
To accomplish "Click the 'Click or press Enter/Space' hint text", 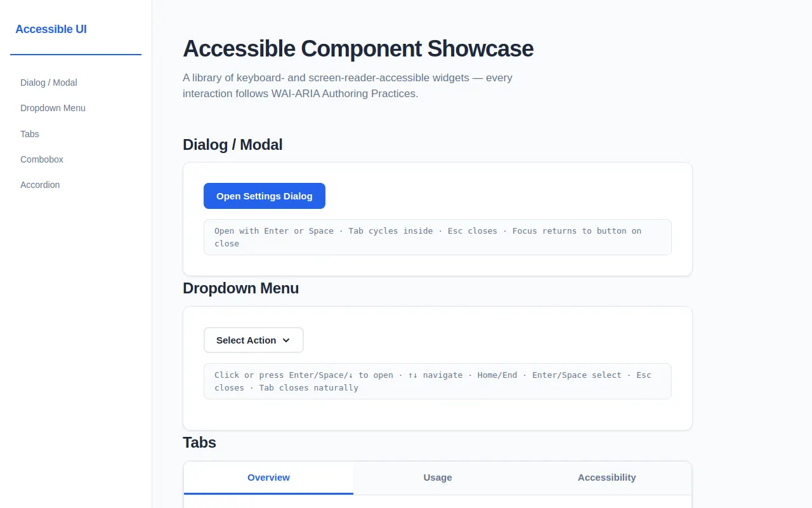I will [x=438, y=382].
